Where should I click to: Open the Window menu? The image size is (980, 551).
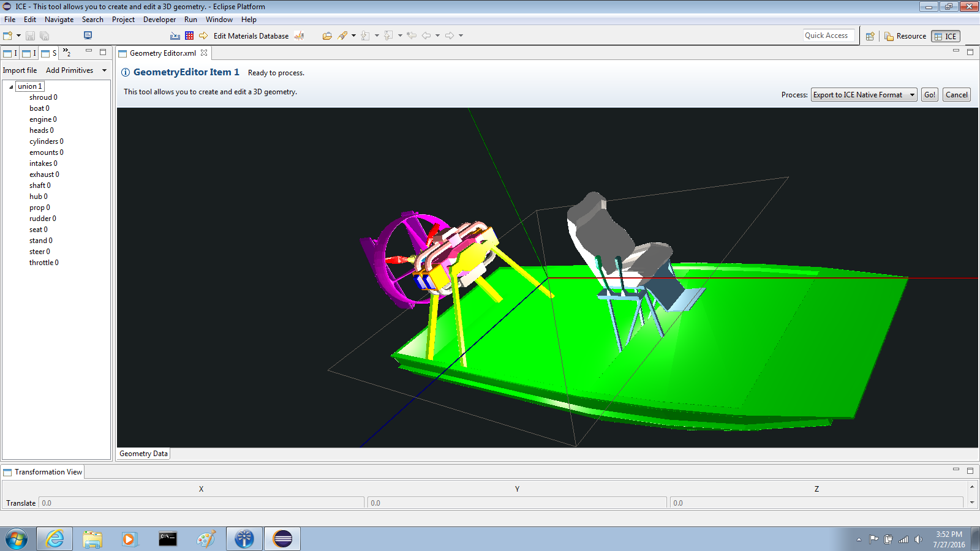pyautogui.click(x=219, y=20)
